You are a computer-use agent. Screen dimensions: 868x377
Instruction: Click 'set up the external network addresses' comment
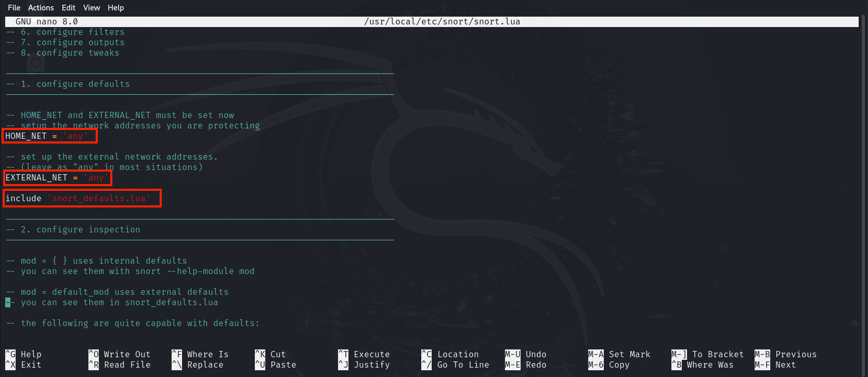pyautogui.click(x=112, y=157)
